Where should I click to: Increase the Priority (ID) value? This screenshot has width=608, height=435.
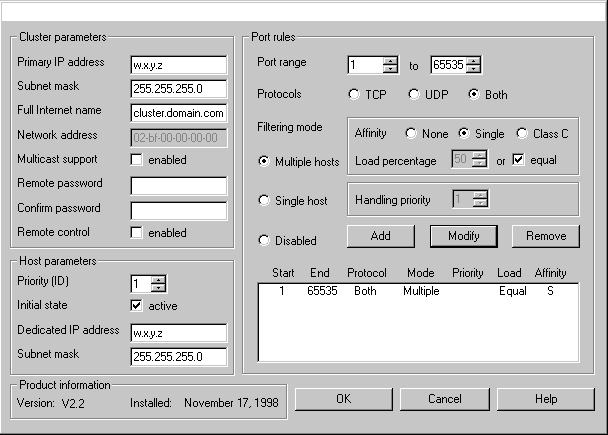(x=159, y=279)
